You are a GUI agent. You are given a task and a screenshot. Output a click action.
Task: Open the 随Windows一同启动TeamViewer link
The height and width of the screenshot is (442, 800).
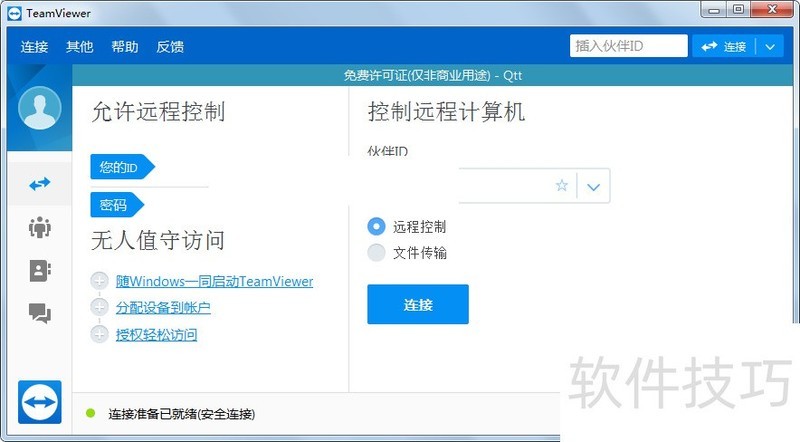point(214,281)
